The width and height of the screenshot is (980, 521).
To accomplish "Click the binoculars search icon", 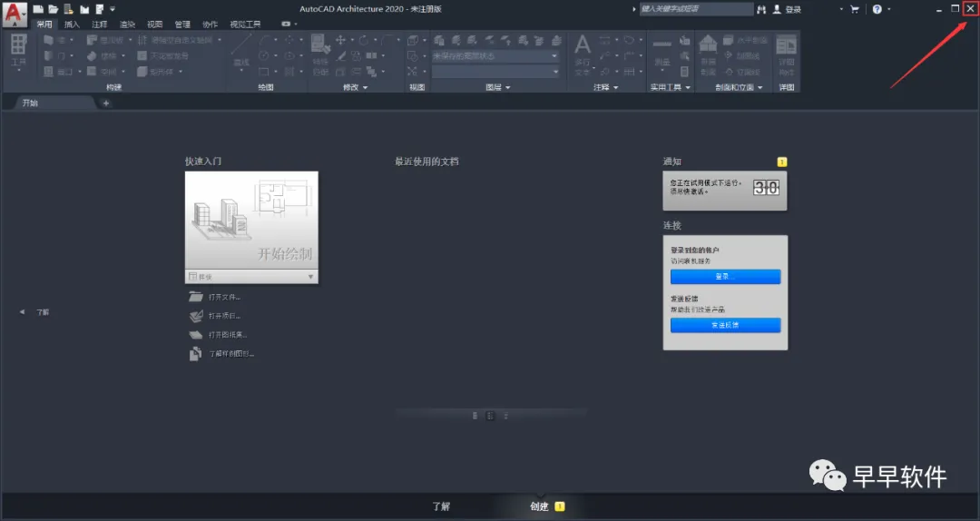I will pyautogui.click(x=761, y=9).
